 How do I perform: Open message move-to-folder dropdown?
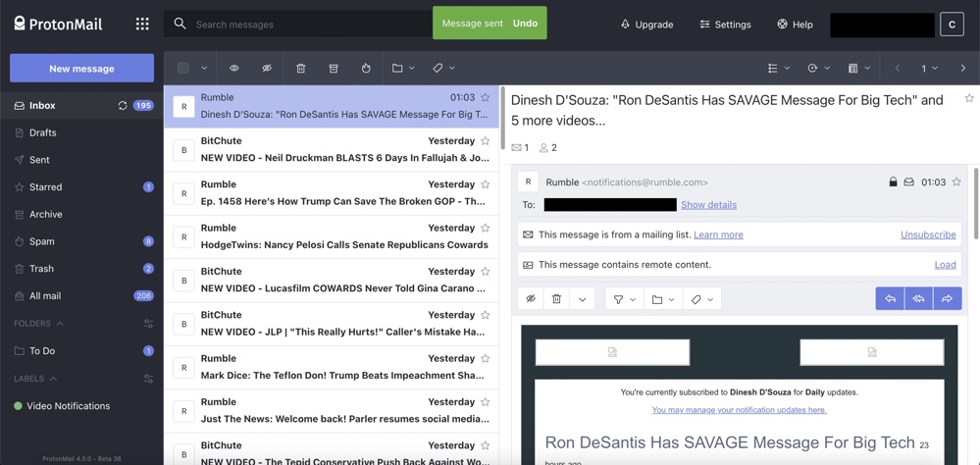point(663,299)
